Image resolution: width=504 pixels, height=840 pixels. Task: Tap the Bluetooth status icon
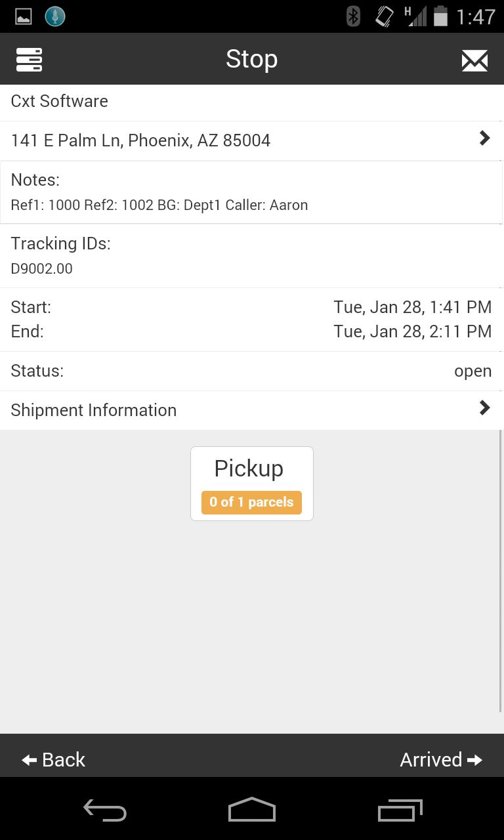click(353, 16)
